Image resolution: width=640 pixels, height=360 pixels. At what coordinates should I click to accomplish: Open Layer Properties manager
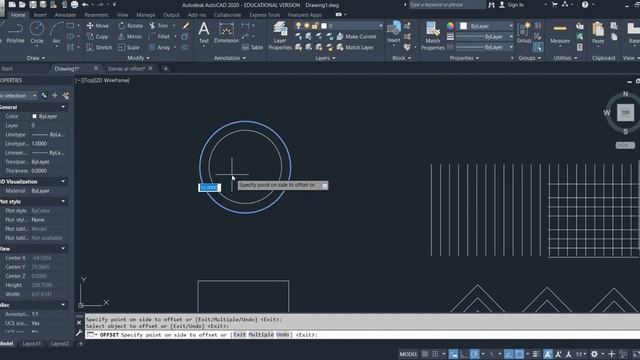(280, 36)
